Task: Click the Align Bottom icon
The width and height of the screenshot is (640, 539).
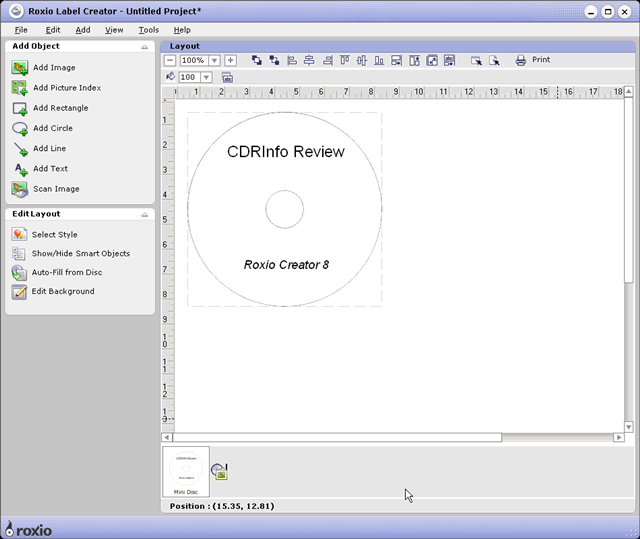Action: click(379, 60)
